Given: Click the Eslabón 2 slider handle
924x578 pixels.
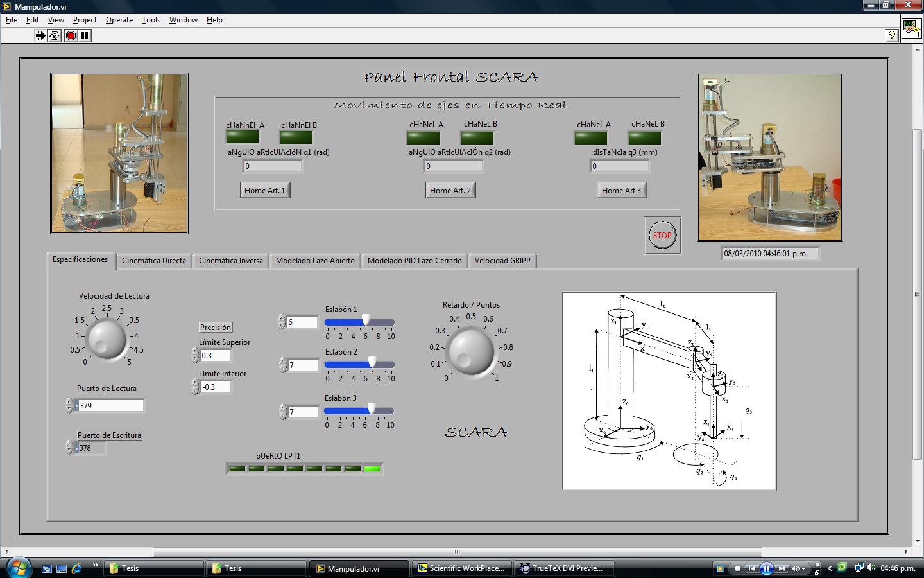Looking at the screenshot, I should pos(372,363).
